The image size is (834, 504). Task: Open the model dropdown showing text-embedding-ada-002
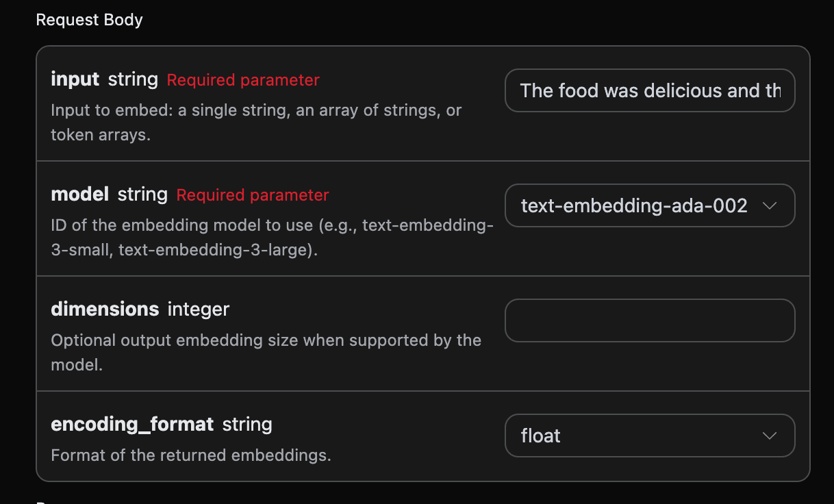coord(634,205)
